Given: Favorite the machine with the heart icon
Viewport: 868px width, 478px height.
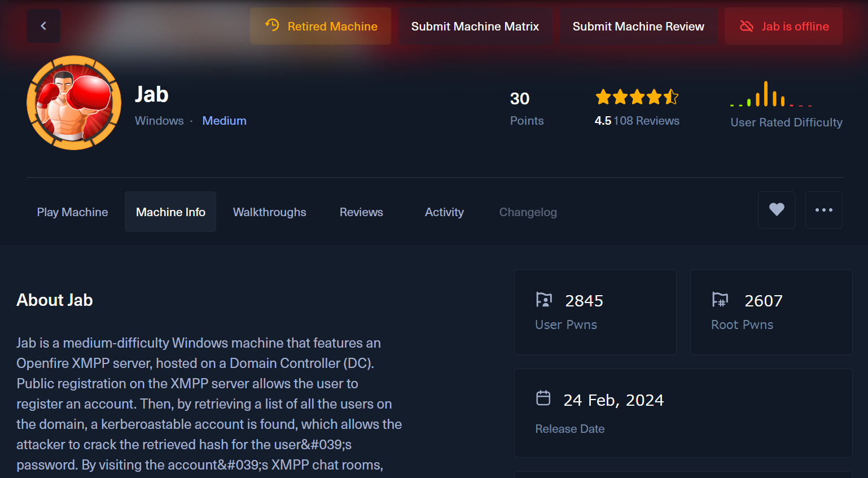Looking at the screenshot, I should click(777, 210).
